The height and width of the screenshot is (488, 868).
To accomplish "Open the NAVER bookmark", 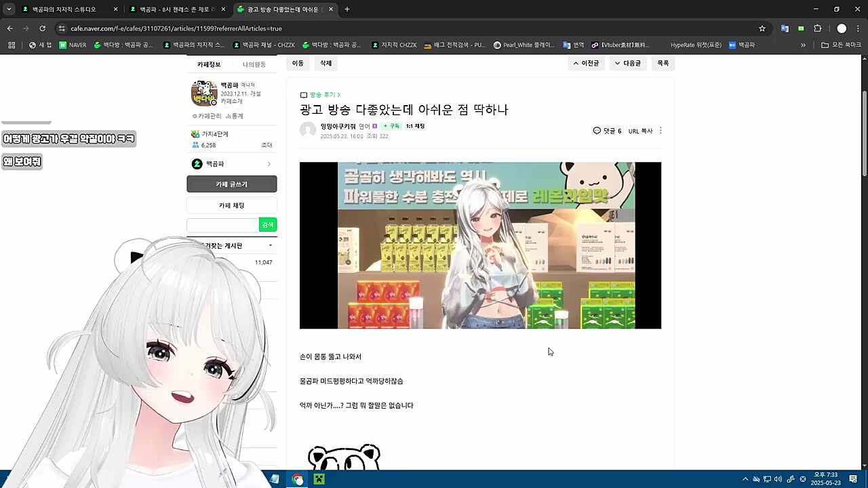I will pyautogui.click(x=73, y=45).
